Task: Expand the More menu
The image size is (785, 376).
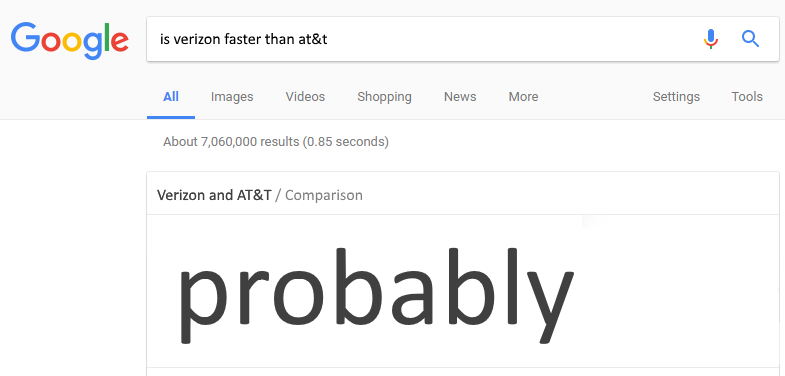Action: click(x=523, y=97)
